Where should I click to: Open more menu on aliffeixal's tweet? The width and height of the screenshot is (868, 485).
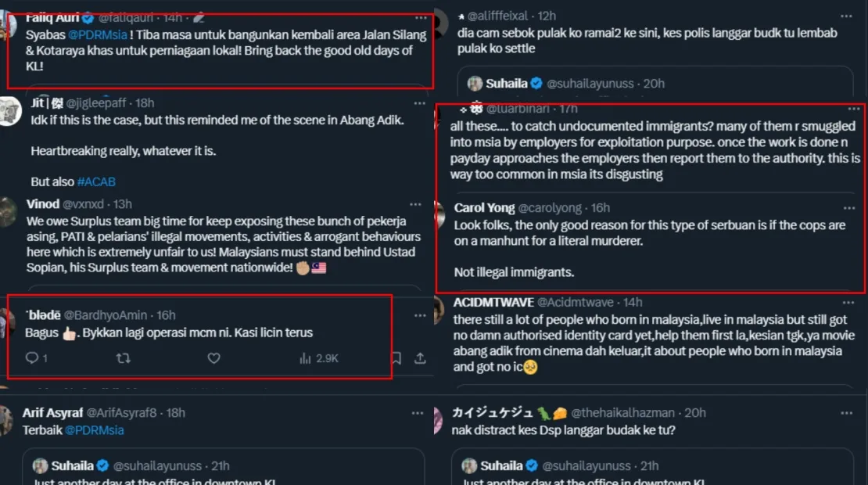(846, 16)
